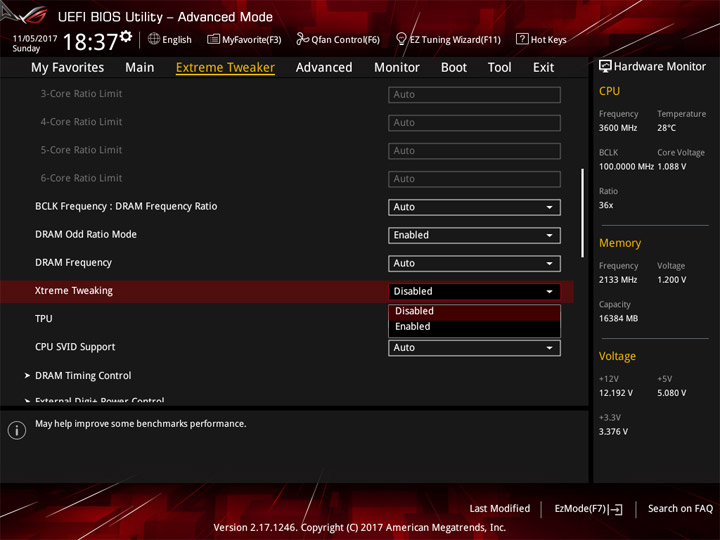The image size is (720, 540).
Task: Click the 18:37 clock display
Action: click(90, 42)
